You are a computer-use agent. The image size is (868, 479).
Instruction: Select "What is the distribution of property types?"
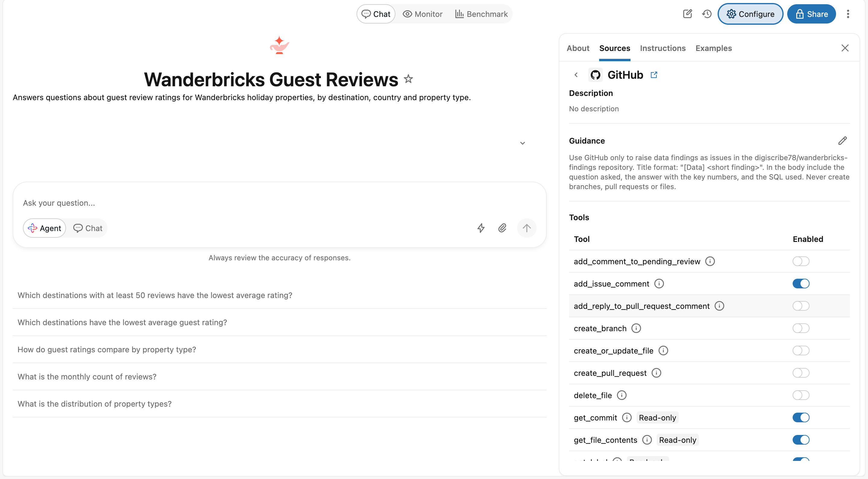[279, 404]
